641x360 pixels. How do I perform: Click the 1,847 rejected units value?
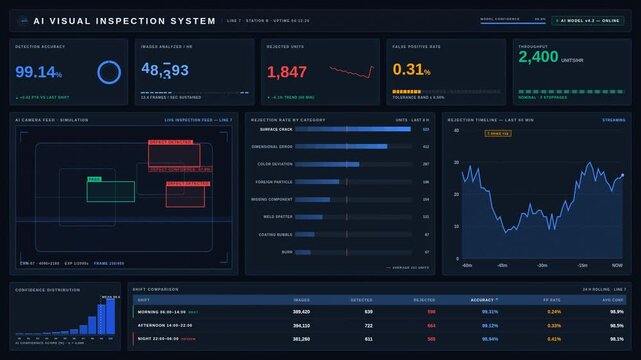coord(287,72)
